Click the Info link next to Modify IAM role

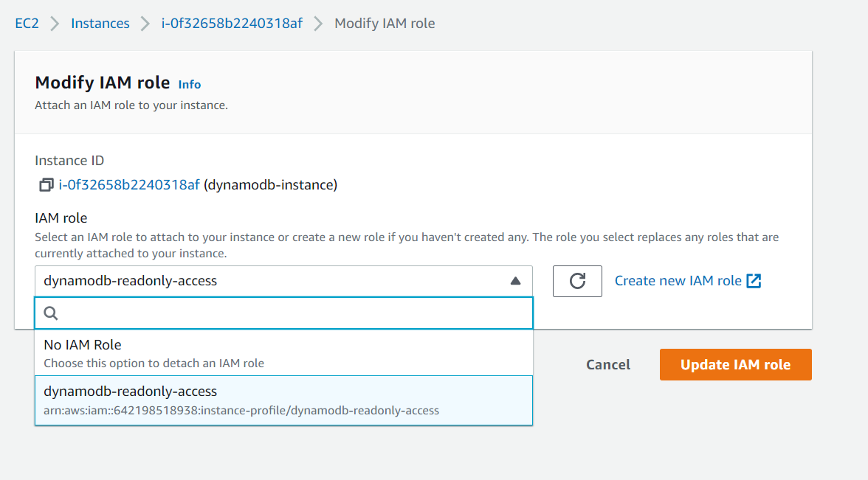pos(189,84)
